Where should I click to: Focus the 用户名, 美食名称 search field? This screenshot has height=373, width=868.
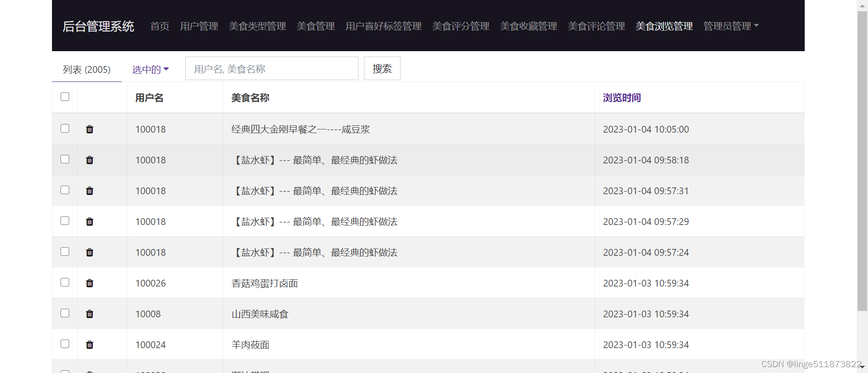[272, 68]
